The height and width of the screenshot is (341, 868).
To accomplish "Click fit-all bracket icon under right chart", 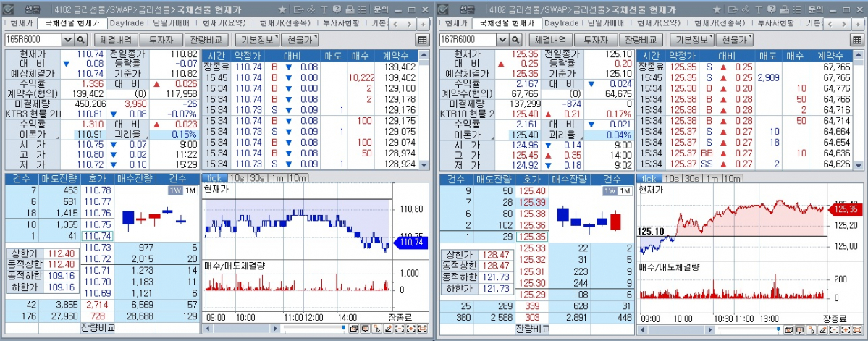I will [857, 329].
